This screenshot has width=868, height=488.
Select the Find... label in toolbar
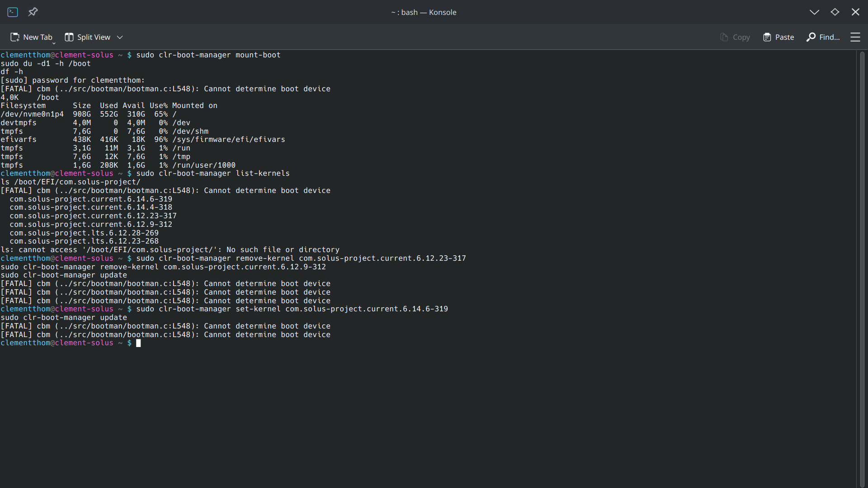830,37
